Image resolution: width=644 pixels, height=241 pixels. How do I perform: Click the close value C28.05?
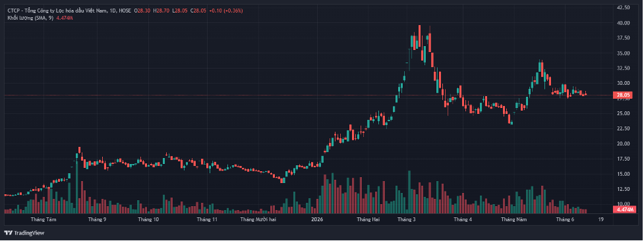[x=198, y=11]
